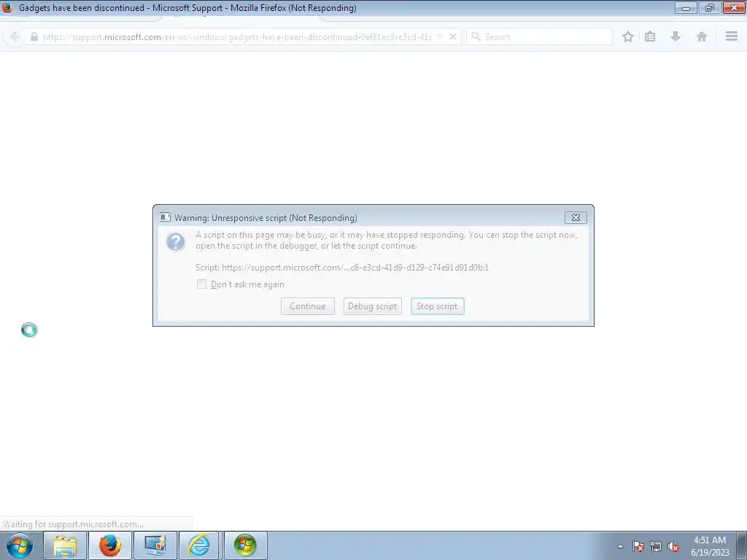This screenshot has width=747, height=560.
Task: Open the computer settings taskbar icon
Action: [155, 545]
